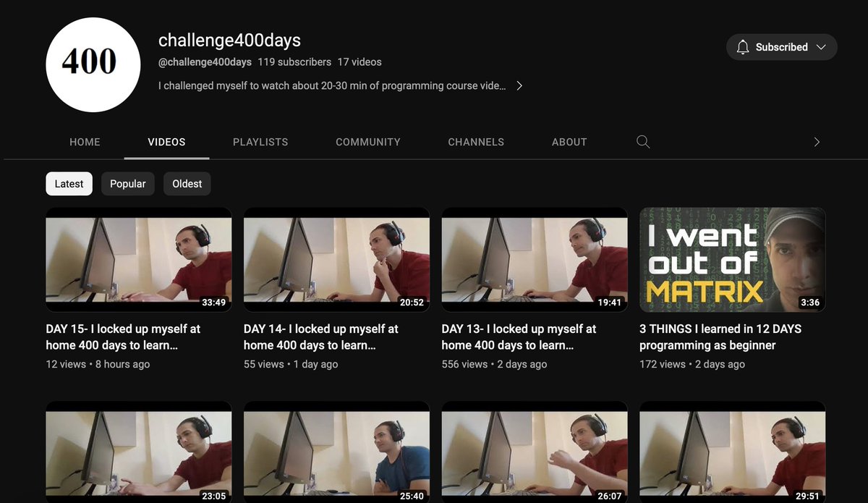The height and width of the screenshot is (503, 868).
Task: Click the DAY 15 video title link
Action: tap(127, 337)
